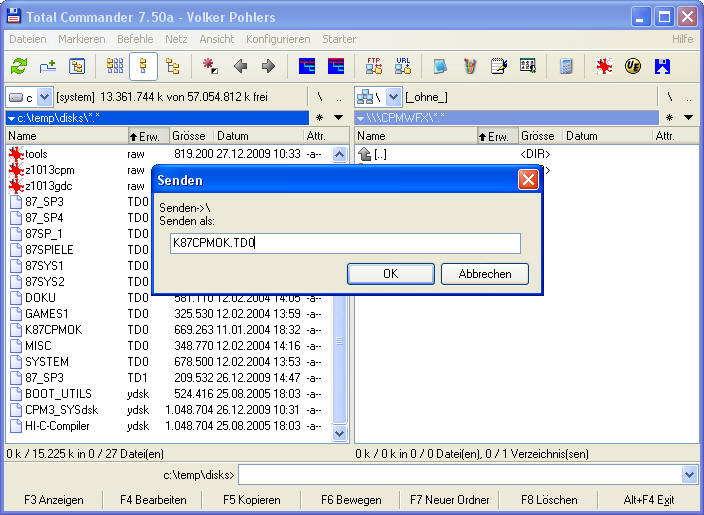Open the Markieren menu
The width and height of the screenshot is (704, 515).
(x=82, y=39)
